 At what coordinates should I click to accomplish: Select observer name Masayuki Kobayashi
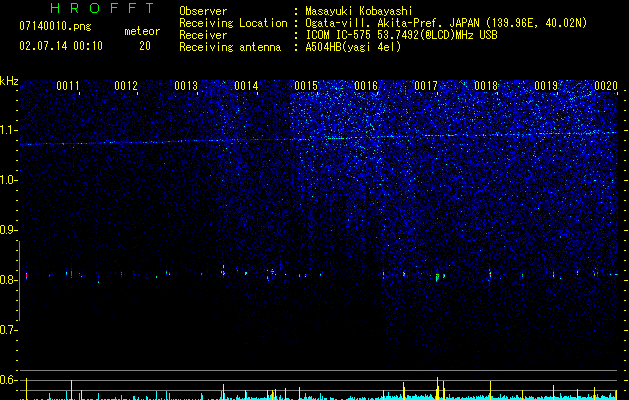[x=359, y=12]
